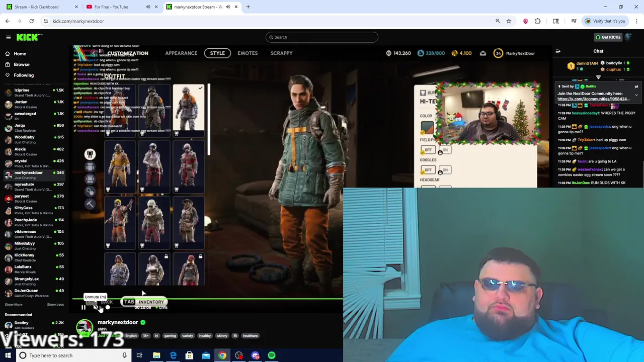Open Microsoft Edge from taskbar

click(173, 355)
